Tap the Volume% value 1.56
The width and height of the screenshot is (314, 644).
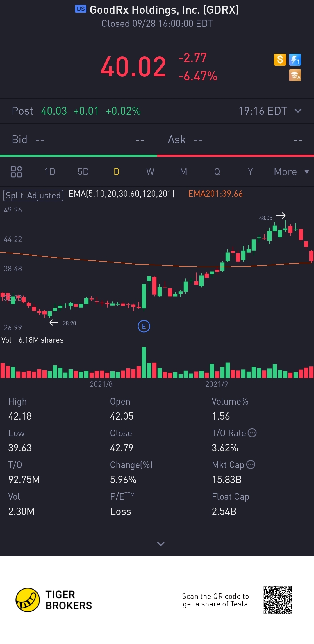(x=221, y=416)
